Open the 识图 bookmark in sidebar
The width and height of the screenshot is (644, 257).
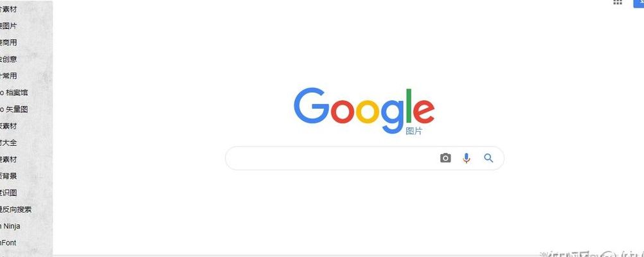8,193
